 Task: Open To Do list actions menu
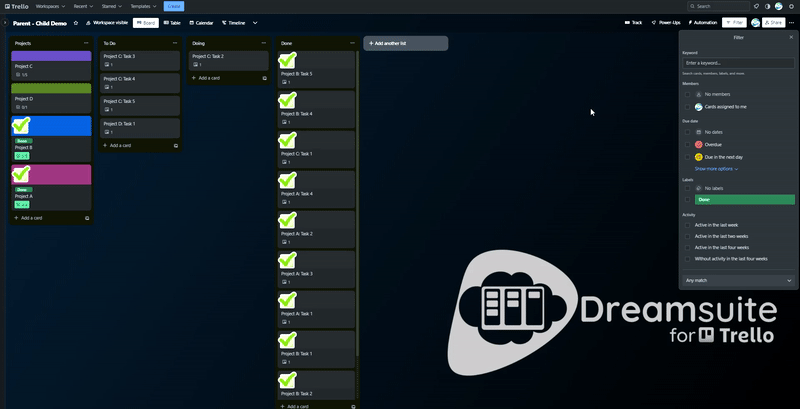175,43
